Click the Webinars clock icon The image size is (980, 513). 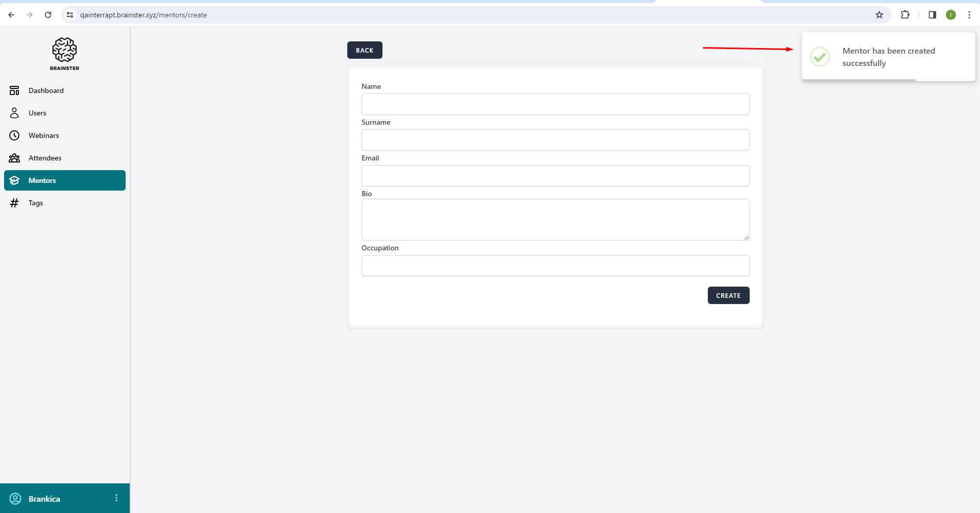pyautogui.click(x=14, y=135)
